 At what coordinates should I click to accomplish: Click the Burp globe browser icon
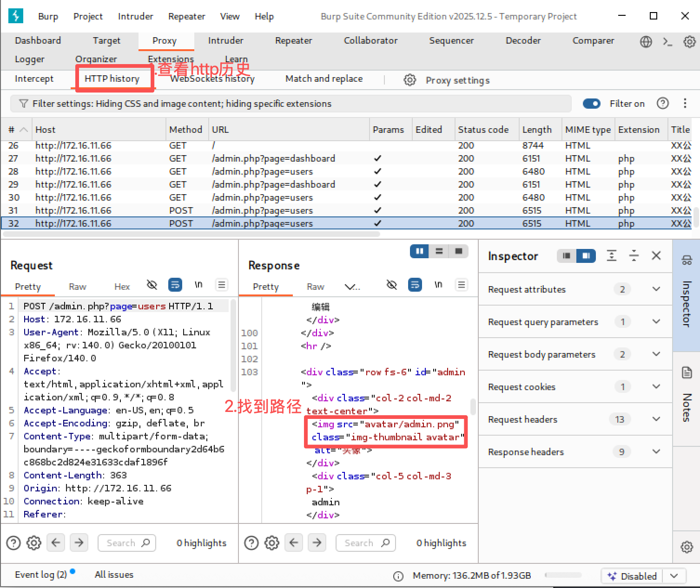tap(646, 42)
